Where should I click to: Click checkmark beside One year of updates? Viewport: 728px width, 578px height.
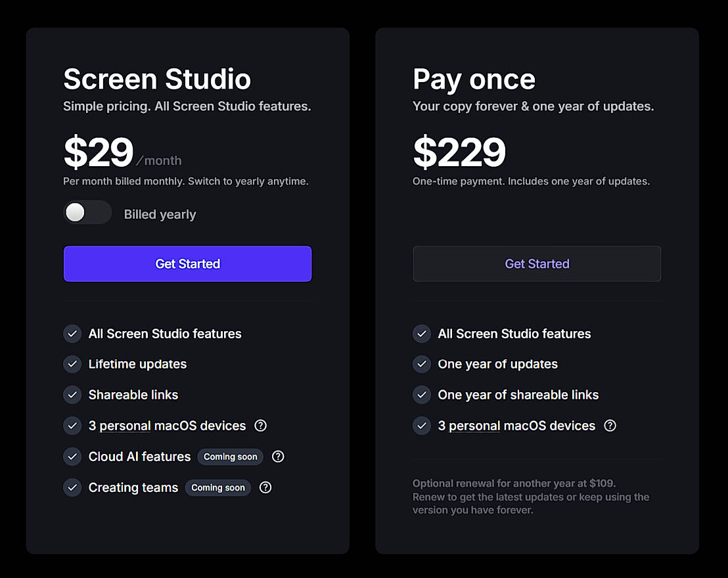(x=422, y=364)
